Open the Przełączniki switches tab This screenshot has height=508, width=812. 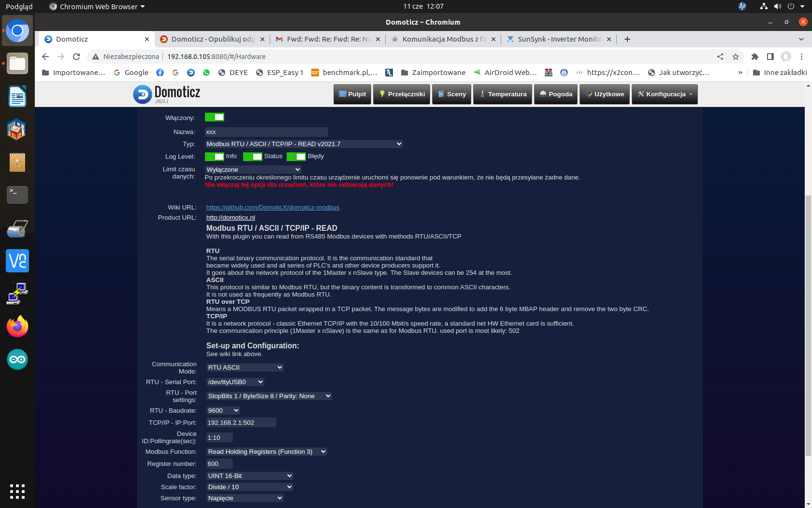(402, 94)
